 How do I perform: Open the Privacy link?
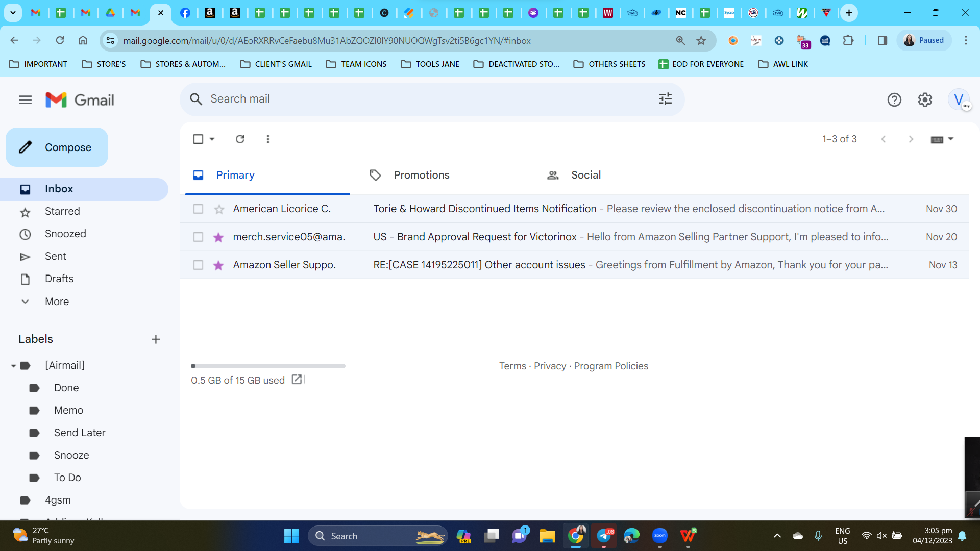(550, 366)
